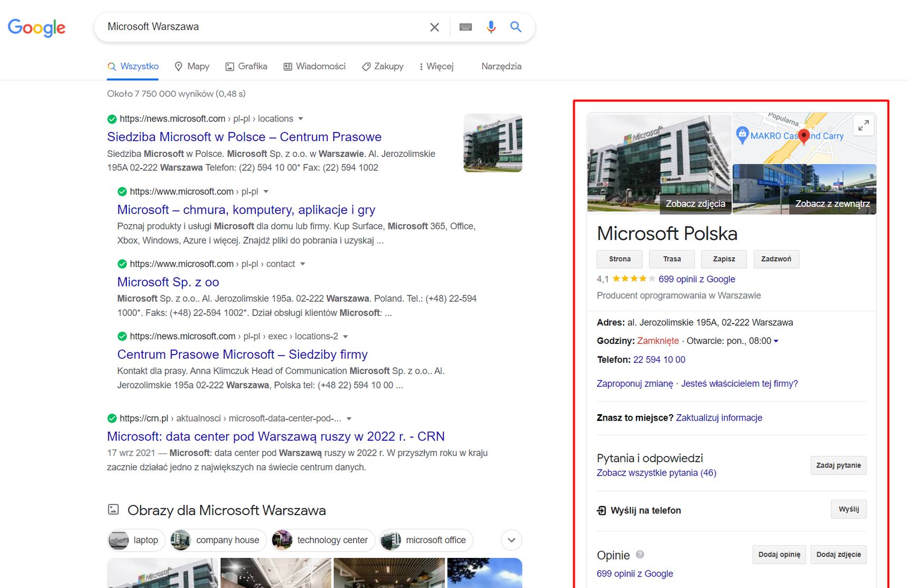Image resolution: width=909 pixels, height=588 pixels.
Task: Expand more image filter chips chevron
Action: (x=512, y=540)
